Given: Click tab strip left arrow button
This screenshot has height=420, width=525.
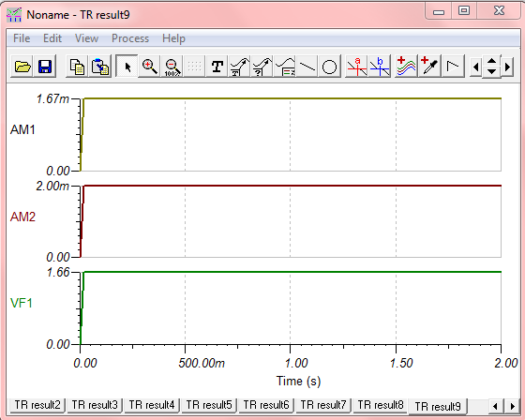Looking at the screenshot, I should [495, 406].
